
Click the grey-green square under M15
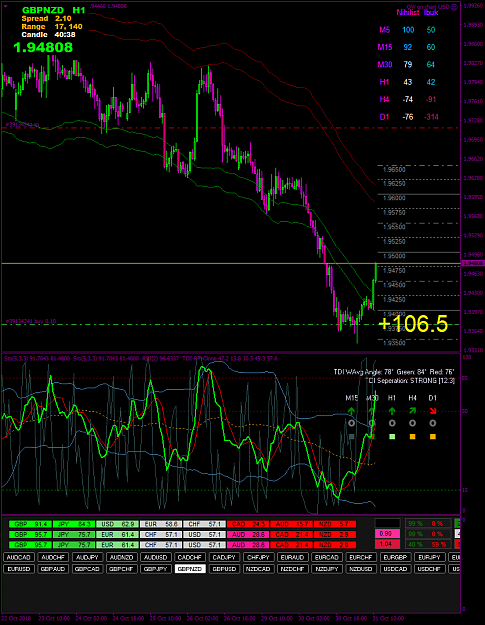(x=351, y=437)
